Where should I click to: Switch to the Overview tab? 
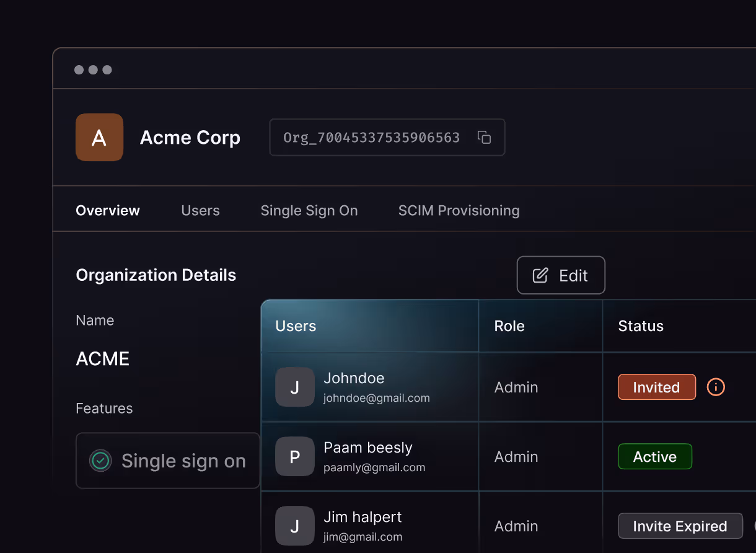[108, 211]
